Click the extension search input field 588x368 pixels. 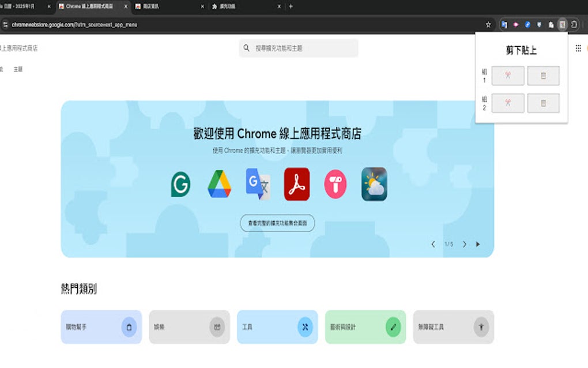click(298, 48)
